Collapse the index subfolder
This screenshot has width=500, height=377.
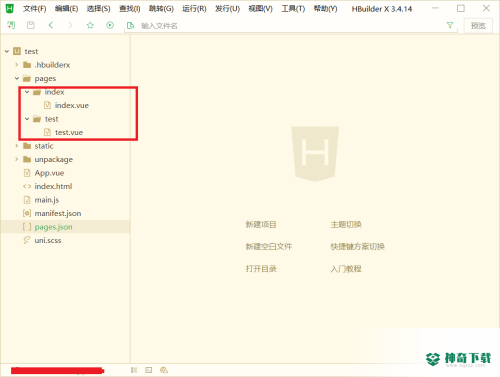[x=27, y=92]
